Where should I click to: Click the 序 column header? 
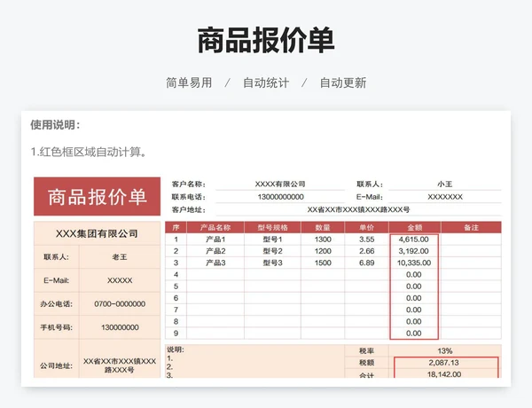pyautogui.click(x=176, y=227)
